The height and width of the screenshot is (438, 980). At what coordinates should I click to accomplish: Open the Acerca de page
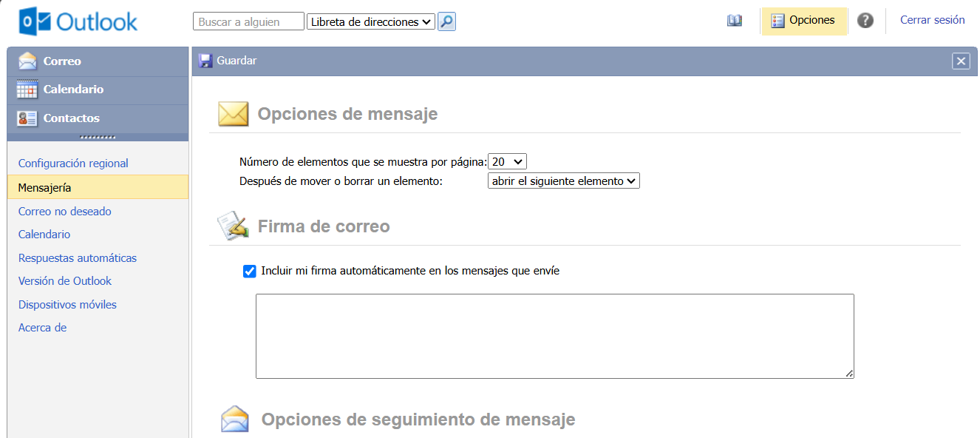pos(42,328)
